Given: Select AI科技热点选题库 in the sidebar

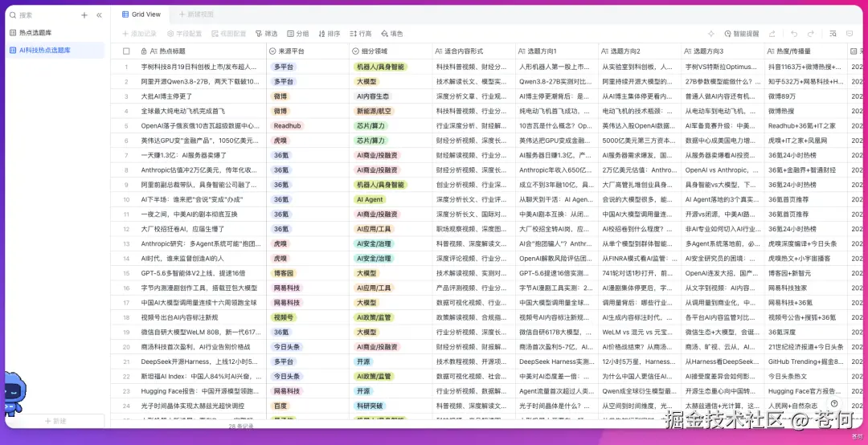Looking at the screenshot, I should (55, 51).
